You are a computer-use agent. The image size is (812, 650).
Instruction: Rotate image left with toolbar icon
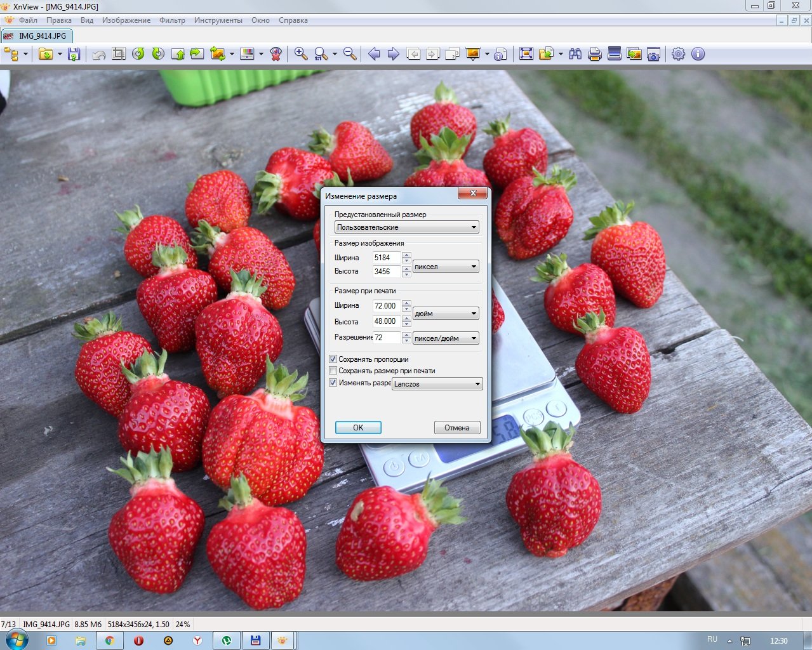point(138,54)
